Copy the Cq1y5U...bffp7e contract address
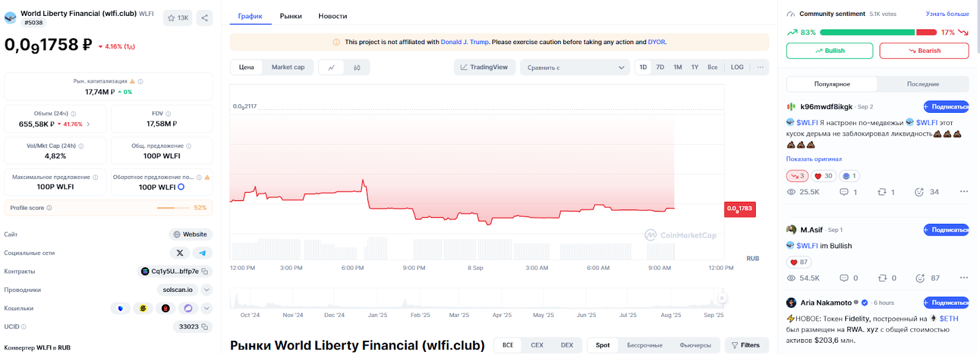 coord(205,272)
